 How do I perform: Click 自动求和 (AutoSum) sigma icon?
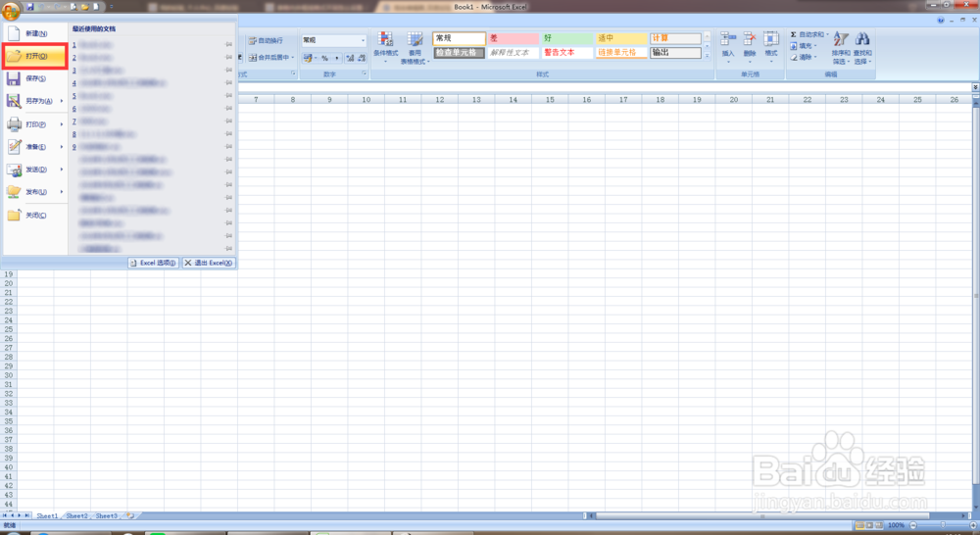pyautogui.click(x=794, y=35)
